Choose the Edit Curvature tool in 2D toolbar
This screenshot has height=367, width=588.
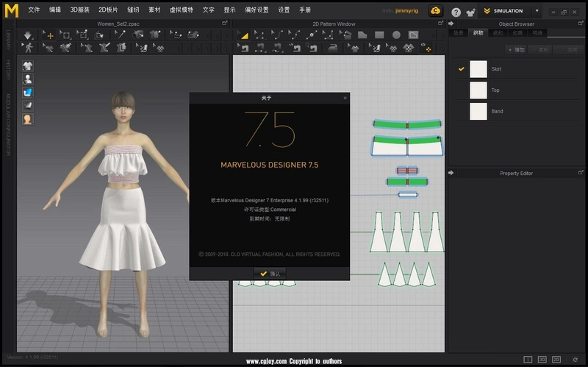[x=277, y=35]
